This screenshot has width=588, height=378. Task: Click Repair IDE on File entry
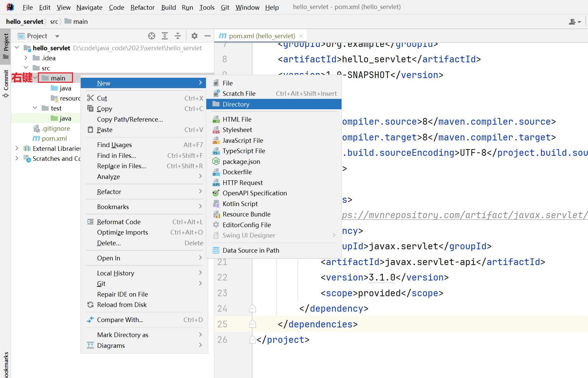click(x=144, y=294)
